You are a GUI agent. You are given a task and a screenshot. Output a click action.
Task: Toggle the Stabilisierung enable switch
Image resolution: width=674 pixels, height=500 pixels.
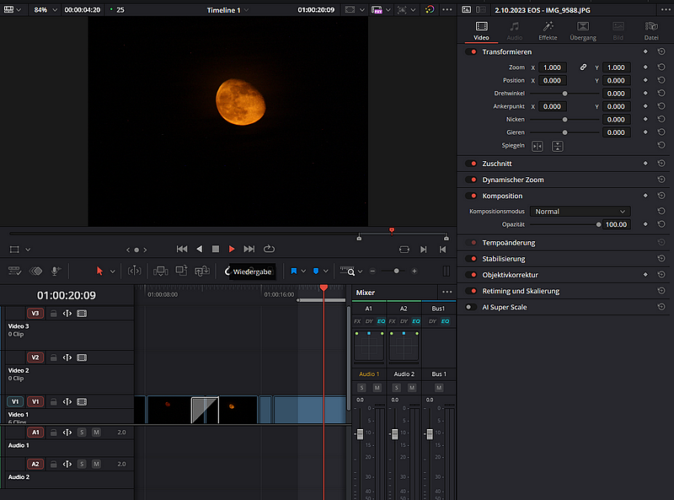(473, 259)
